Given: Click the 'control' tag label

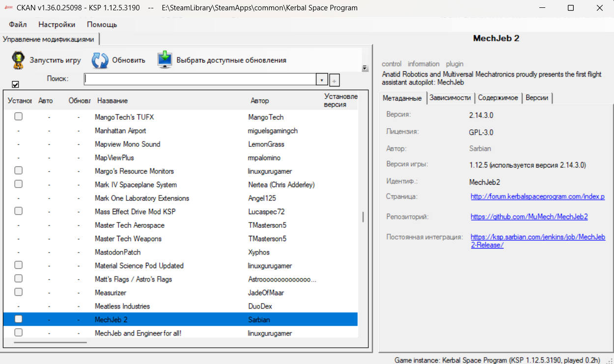Looking at the screenshot, I should tap(391, 64).
